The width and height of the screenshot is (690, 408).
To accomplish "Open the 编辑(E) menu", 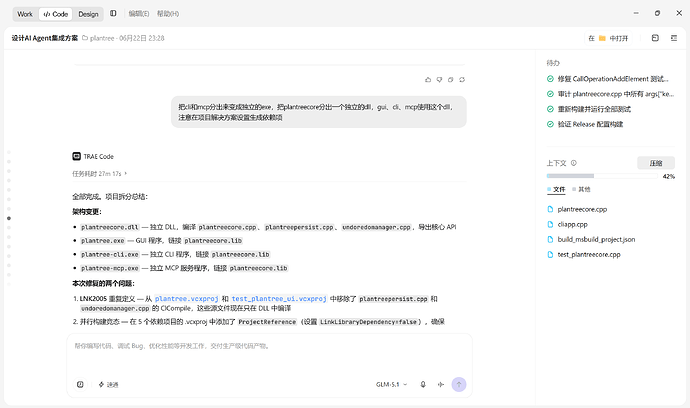I will [x=139, y=14].
